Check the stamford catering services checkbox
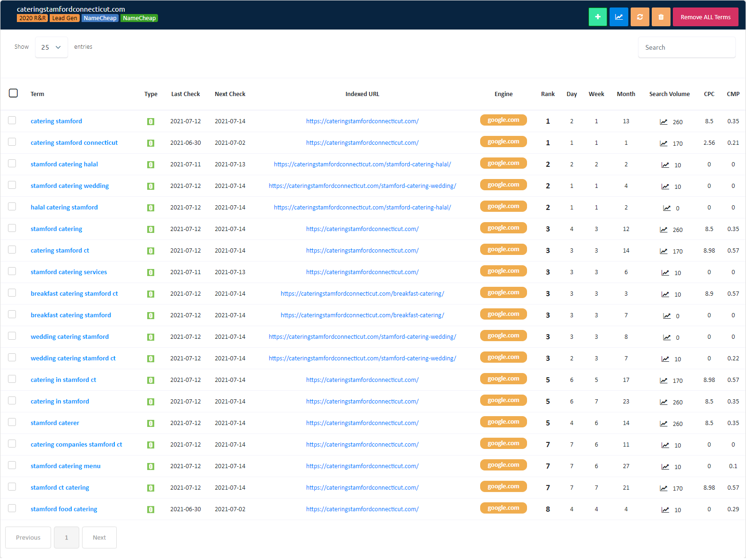Screen dimensions: 746x560 pyautogui.click(x=12, y=271)
